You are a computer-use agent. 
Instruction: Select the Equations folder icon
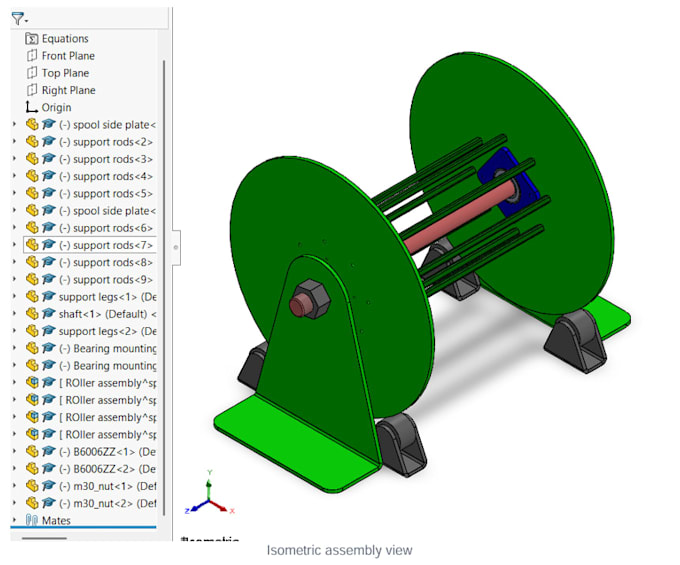pos(31,39)
